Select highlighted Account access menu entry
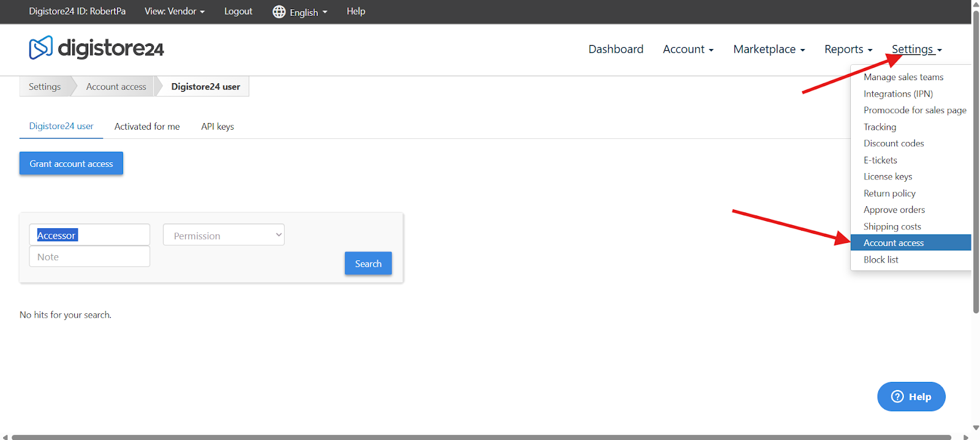The height and width of the screenshot is (440, 980). 911,242
